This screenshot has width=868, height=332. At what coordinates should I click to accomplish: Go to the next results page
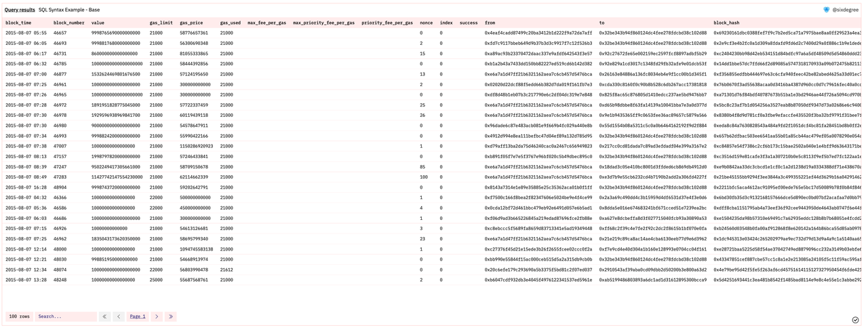[x=157, y=316]
